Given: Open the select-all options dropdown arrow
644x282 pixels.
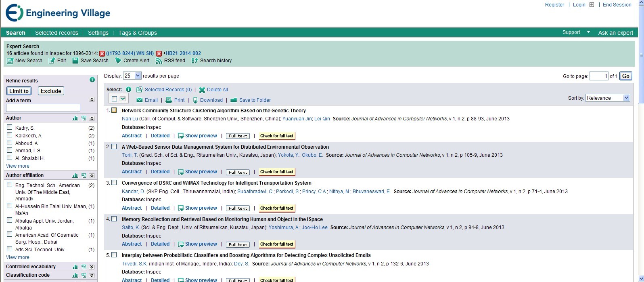Looking at the screenshot, I should pyautogui.click(x=123, y=99).
